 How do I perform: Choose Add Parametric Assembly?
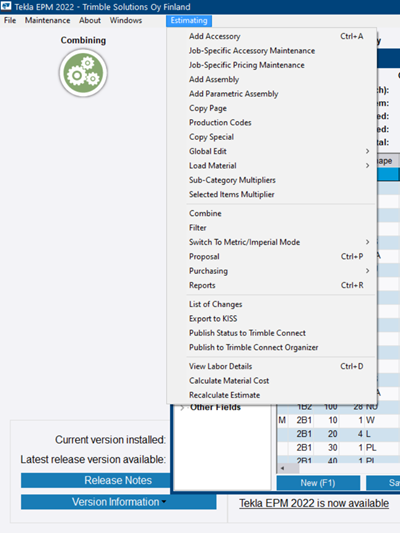click(272, 94)
